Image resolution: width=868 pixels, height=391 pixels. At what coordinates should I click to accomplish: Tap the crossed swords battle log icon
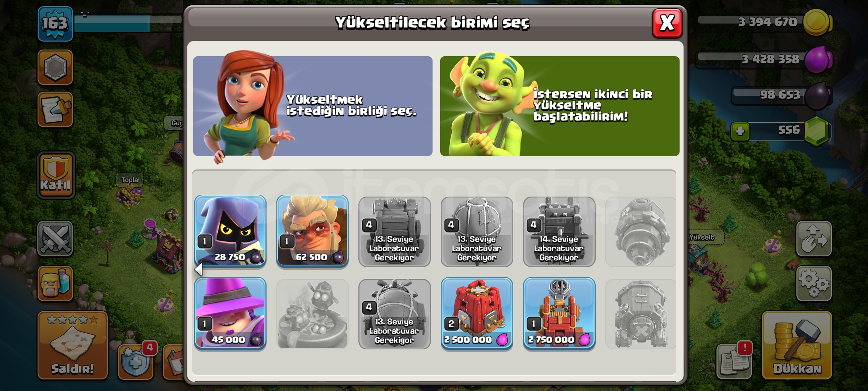click(55, 239)
